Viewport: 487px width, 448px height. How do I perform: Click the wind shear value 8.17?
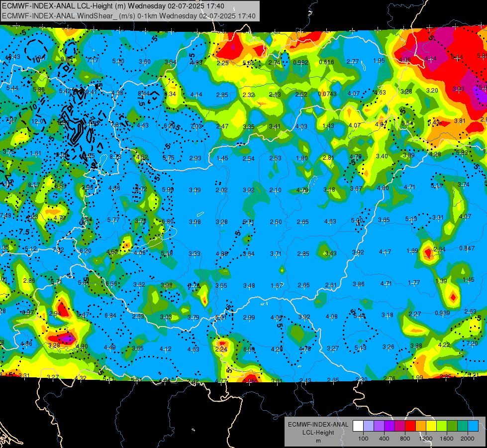34,185
